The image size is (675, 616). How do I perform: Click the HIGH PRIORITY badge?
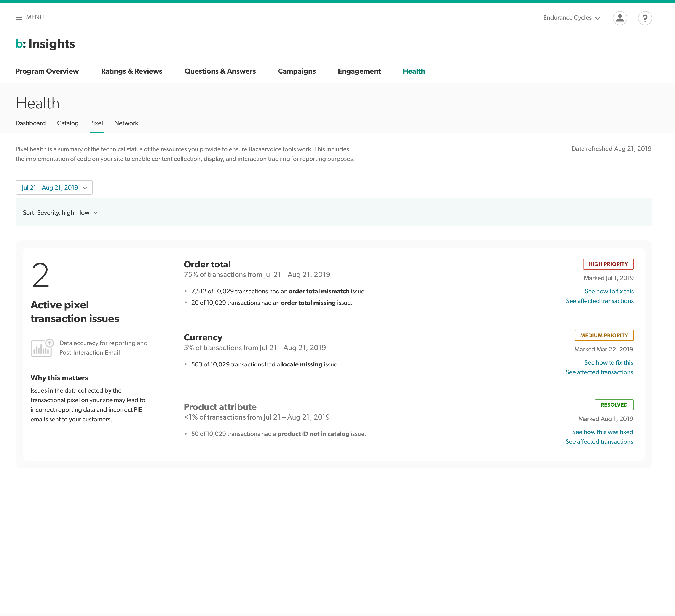(608, 264)
